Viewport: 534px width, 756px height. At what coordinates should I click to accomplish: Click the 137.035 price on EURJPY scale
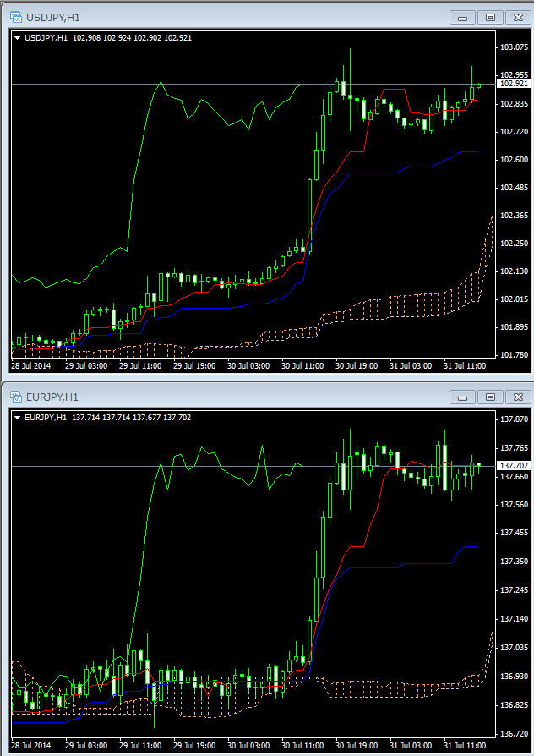pyautogui.click(x=514, y=647)
